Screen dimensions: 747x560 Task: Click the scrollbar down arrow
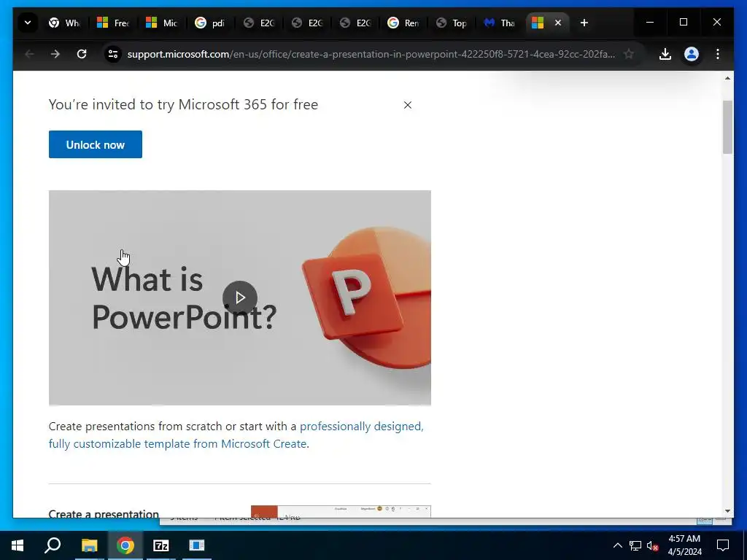click(x=727, y=511)
